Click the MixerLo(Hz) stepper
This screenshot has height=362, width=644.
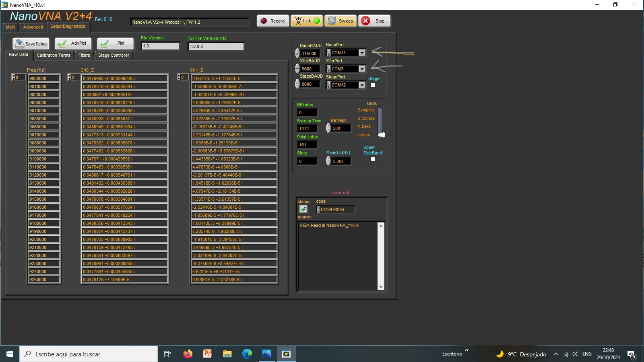click(328, 161)
